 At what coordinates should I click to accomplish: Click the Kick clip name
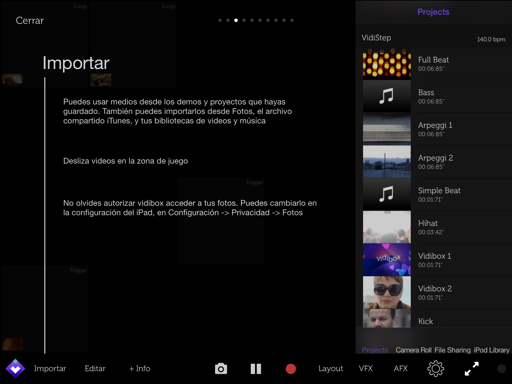tap(426, 321)
